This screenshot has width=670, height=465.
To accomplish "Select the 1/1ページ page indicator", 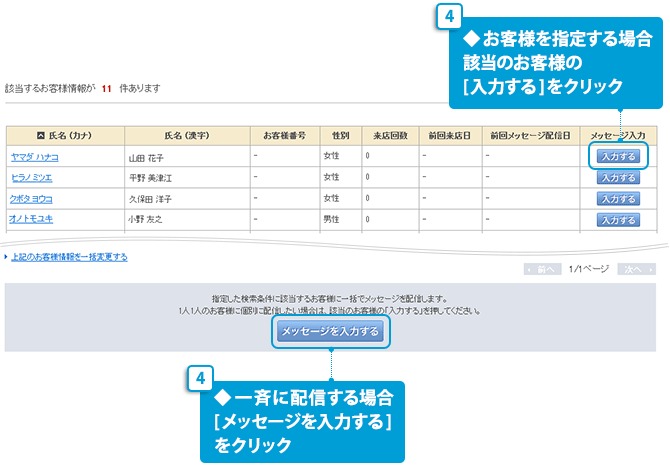I will [x=589, y=269].
